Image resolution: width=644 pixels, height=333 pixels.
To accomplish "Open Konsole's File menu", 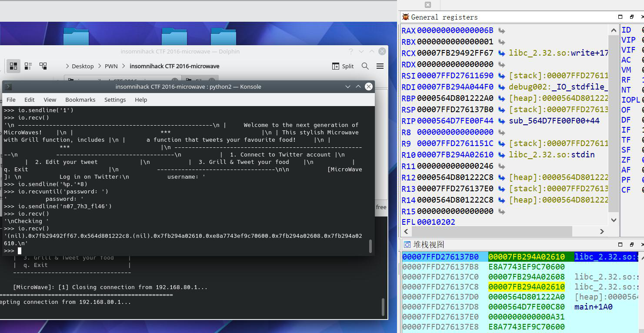I will (x=11, y=100).
